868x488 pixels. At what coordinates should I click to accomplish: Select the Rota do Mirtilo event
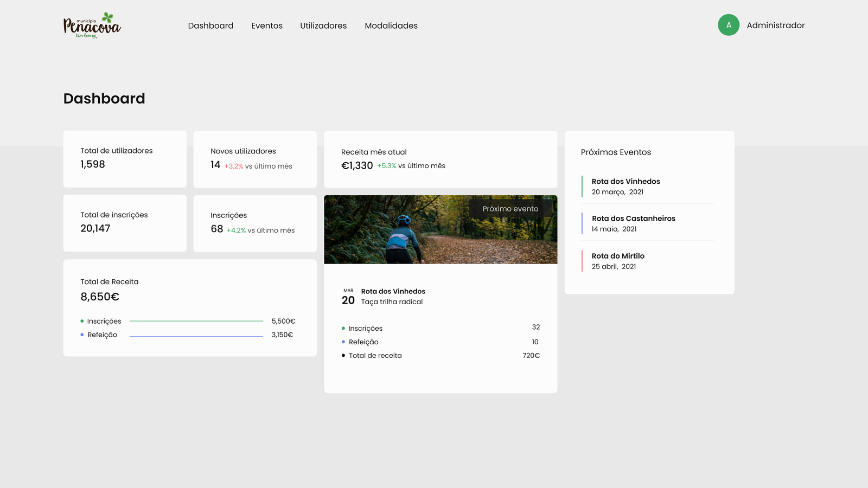618,256
